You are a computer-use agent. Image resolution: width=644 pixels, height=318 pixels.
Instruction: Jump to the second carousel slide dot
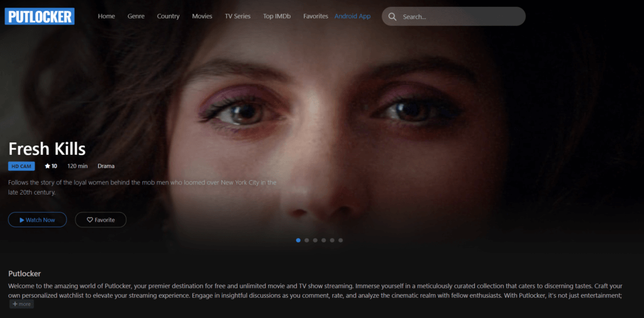click(x=307, y=240)
